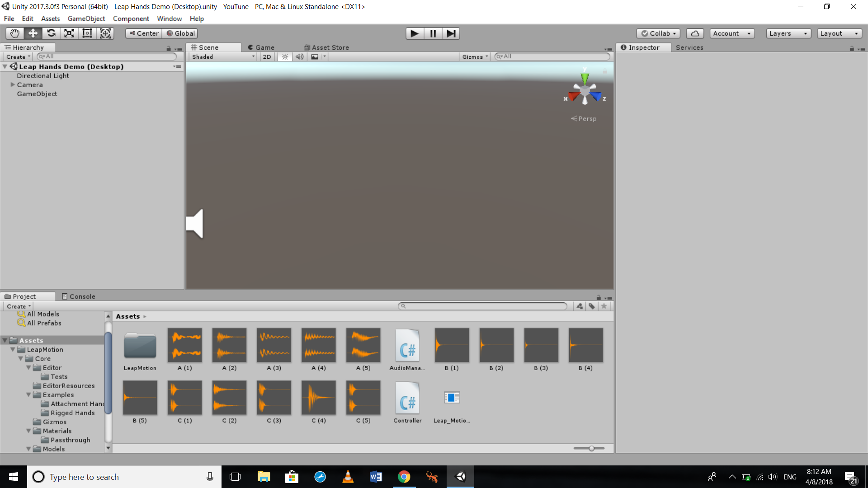Click the Center pivot button
Screen dimensions: 868x488
tap(144, 33)
